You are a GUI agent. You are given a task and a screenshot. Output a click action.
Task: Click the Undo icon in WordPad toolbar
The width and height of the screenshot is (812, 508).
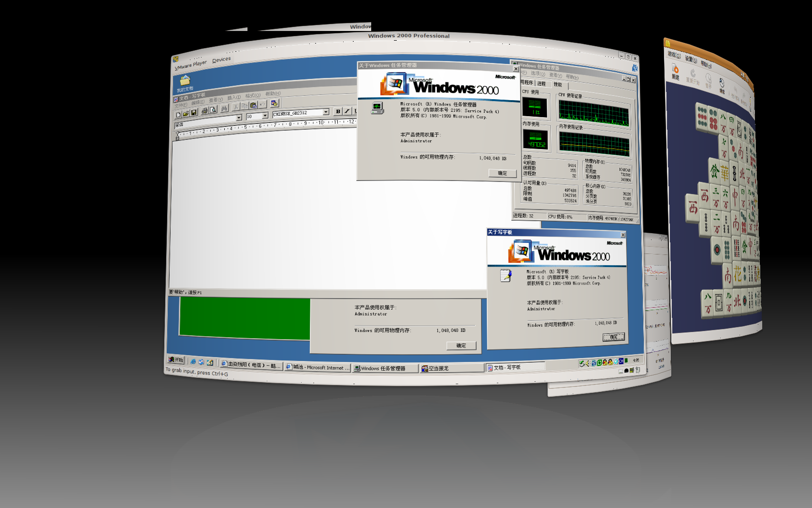pyautogui.click(x=262, y=104)
